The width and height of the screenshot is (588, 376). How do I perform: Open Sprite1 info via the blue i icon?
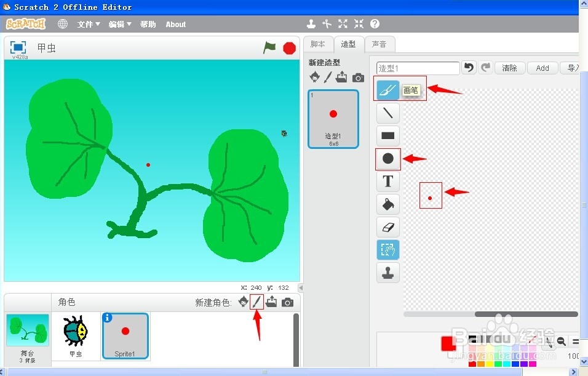107,318
